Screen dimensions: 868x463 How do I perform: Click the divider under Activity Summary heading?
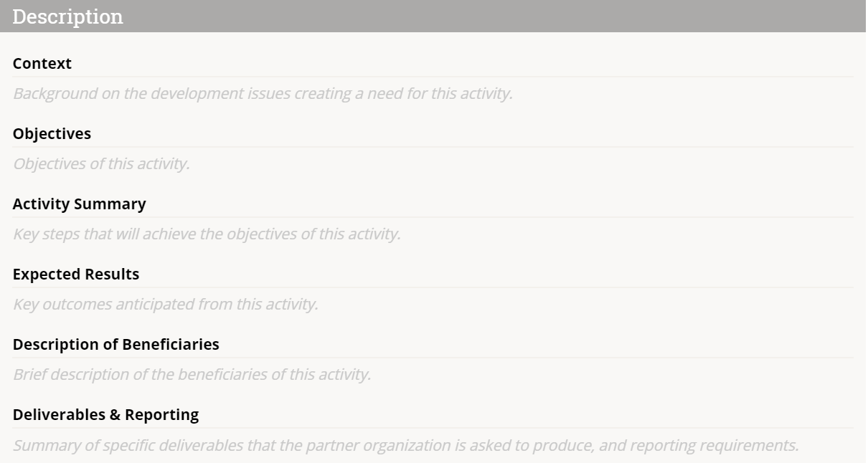click(x=433, y=217)
